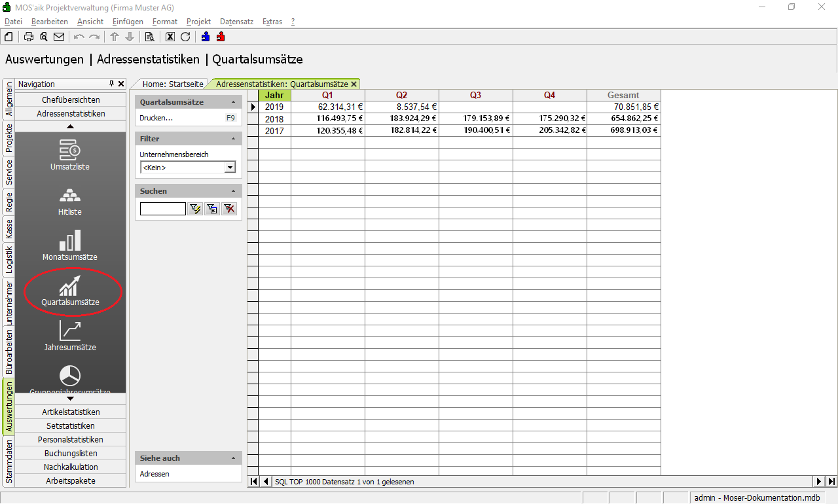Click the next record arrow at bottom
Image resolution: width=838 pixels, height=504 pixels.
818,482
